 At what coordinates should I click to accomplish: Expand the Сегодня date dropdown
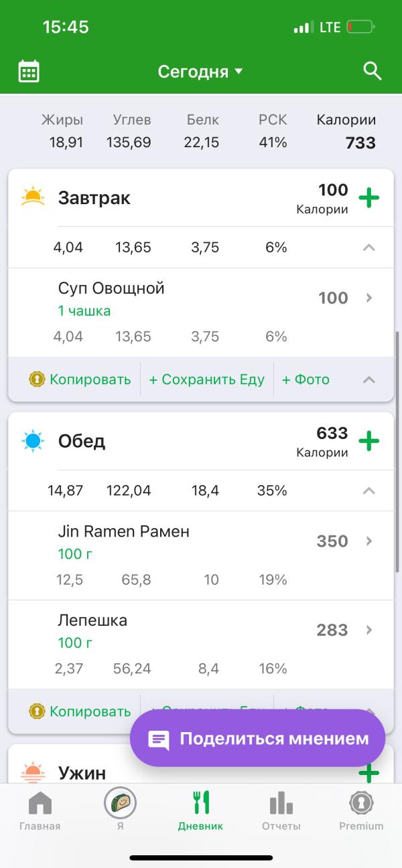tap(200, 72)
